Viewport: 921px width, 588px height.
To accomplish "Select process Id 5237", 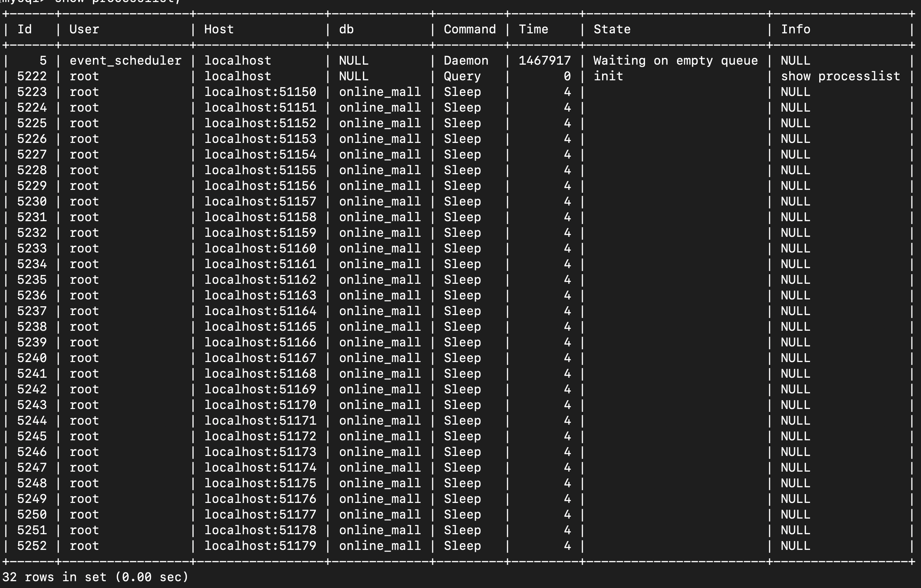I will click(32, 312).
